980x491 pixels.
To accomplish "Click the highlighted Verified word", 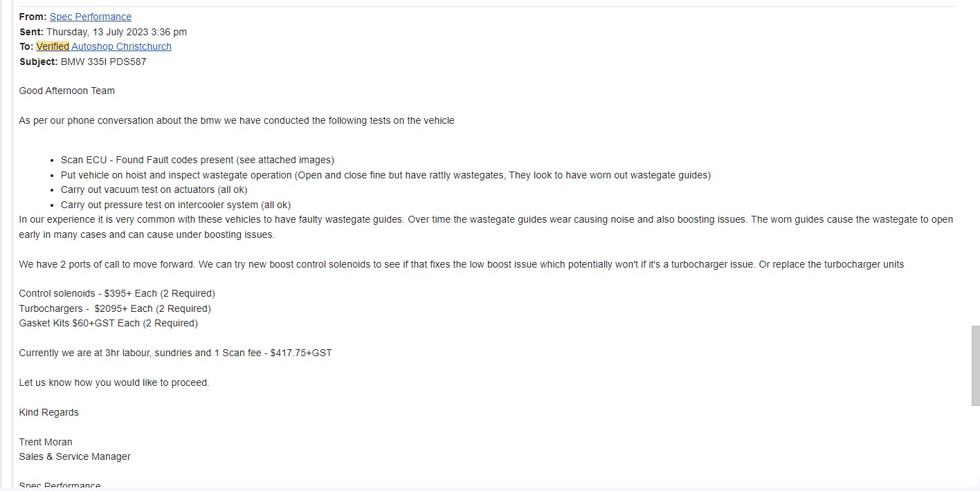I will (x=53, y=46).
